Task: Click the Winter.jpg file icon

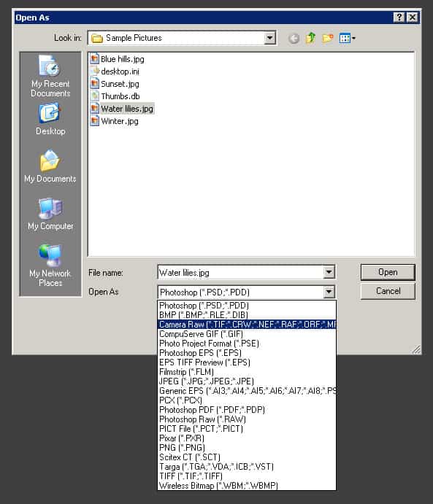Action: pyautogui.click(x=94, y=121)
